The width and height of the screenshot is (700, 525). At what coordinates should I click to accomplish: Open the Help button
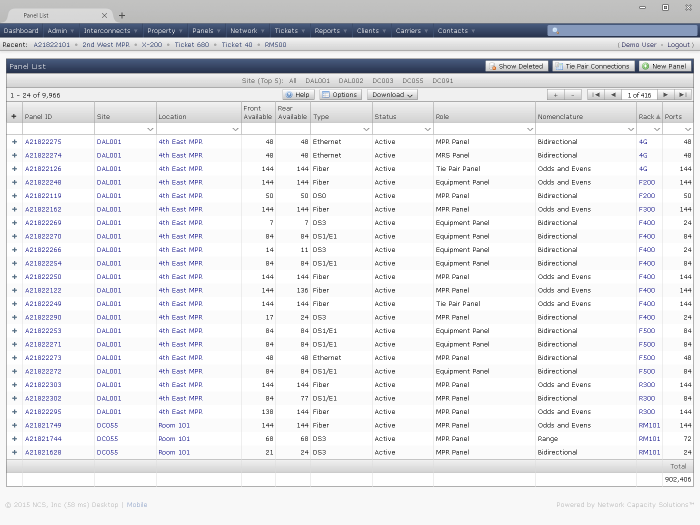pyautogui.click(x=298, y=95)
